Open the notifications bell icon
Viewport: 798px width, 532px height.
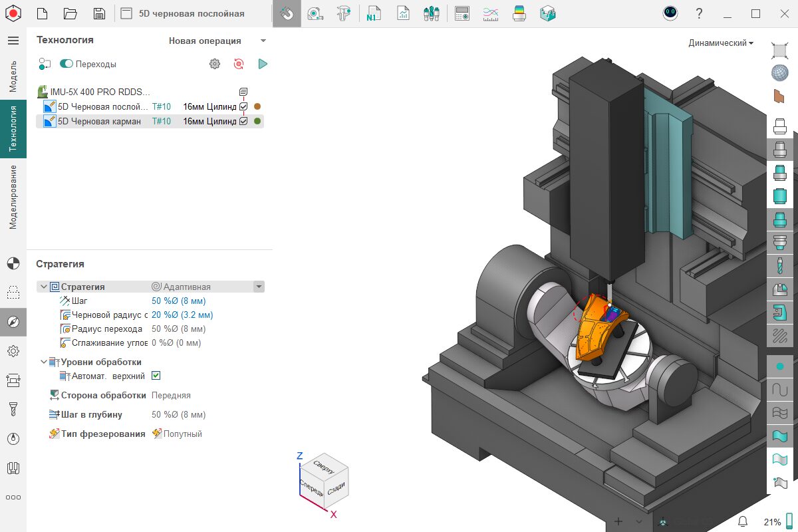click(743, 521)
